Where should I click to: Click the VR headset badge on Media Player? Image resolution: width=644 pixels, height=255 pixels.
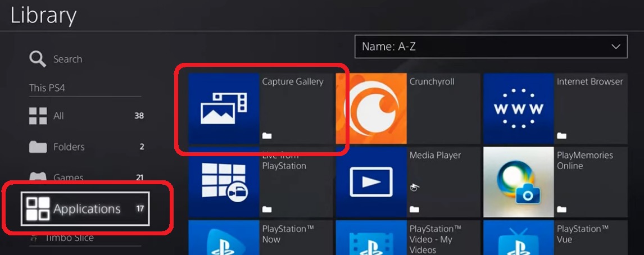414,188
